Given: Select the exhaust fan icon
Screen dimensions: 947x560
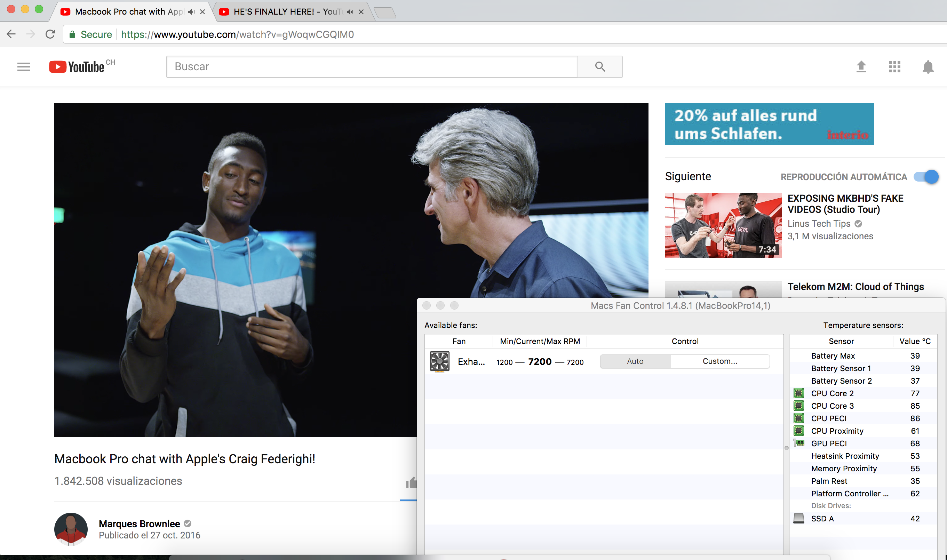Looking at the screenshot, I should click(x=439, y=361).
